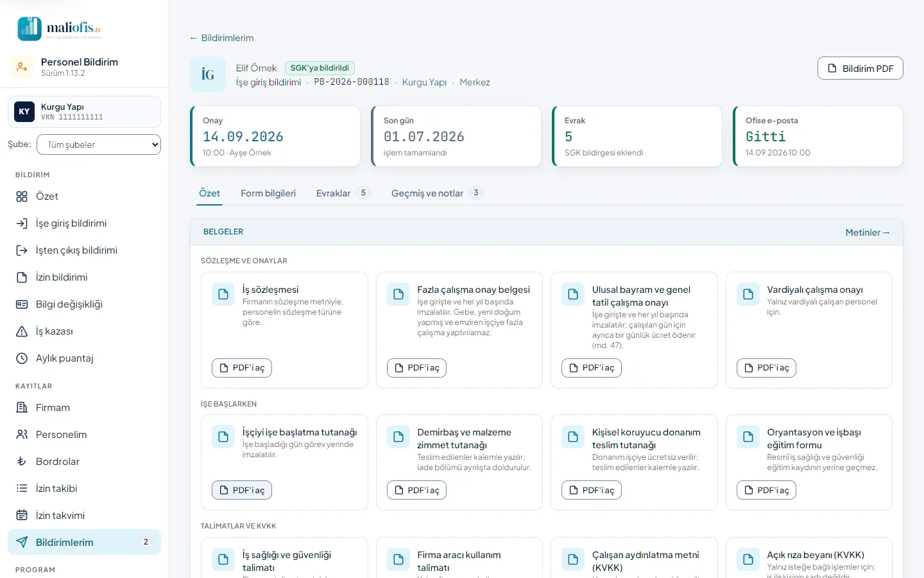
Task: Click the Açık rıza beyanı (KVKK) title
Action: [816, 555]
